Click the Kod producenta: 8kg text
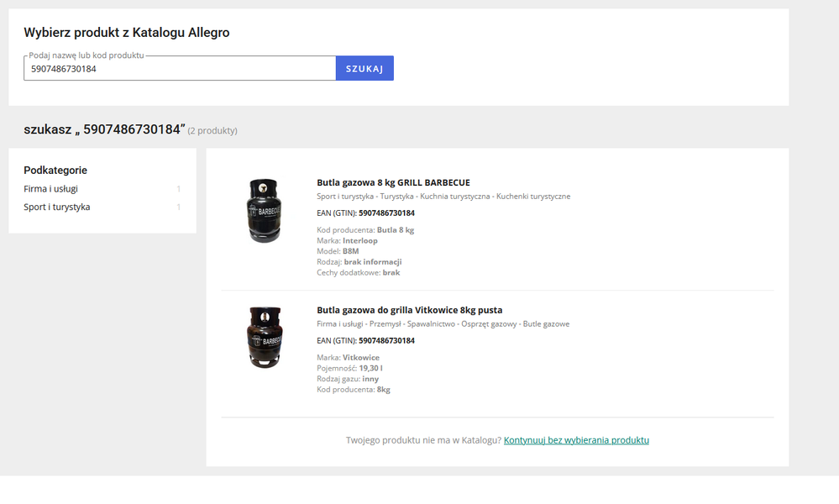 coord(354,390)
